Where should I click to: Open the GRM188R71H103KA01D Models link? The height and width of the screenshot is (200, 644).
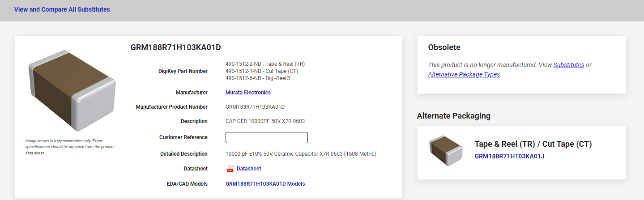click(x=265, y=184)
